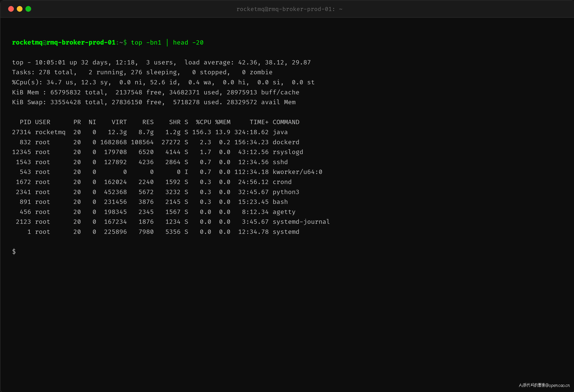
Task: Click the crond command name
Action: (282, 182)
